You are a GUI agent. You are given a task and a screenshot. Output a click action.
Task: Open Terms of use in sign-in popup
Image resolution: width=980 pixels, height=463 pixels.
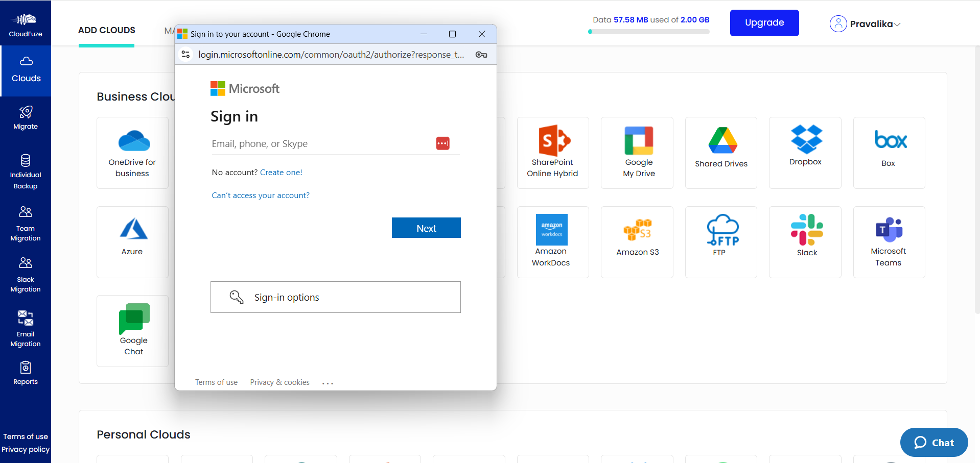[x=216, y=382]
